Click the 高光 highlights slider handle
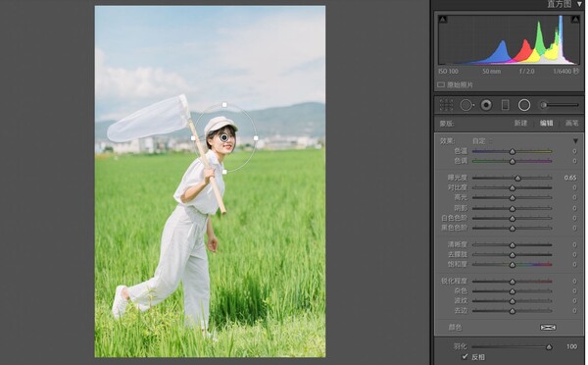The image size is (588, 365). tap(513, 198)
